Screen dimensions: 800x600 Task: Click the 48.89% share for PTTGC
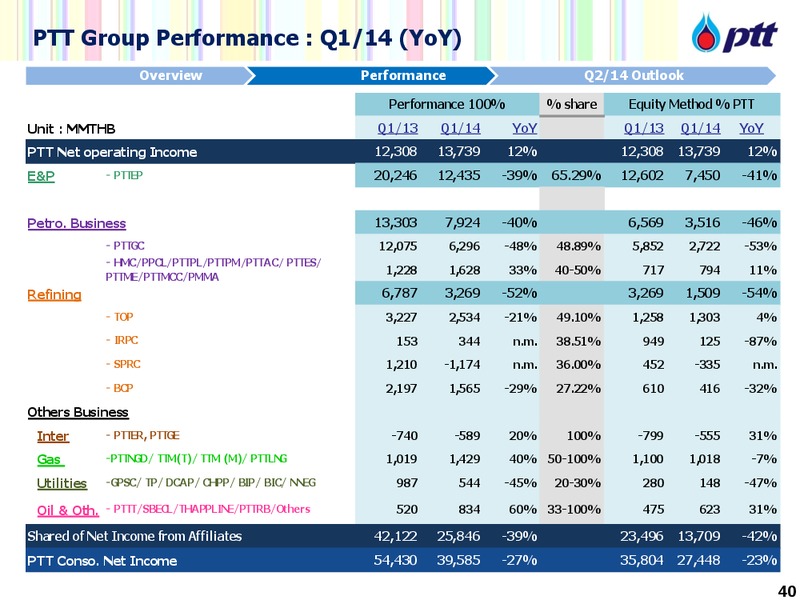pyautogui.click(x=578, y=246)
